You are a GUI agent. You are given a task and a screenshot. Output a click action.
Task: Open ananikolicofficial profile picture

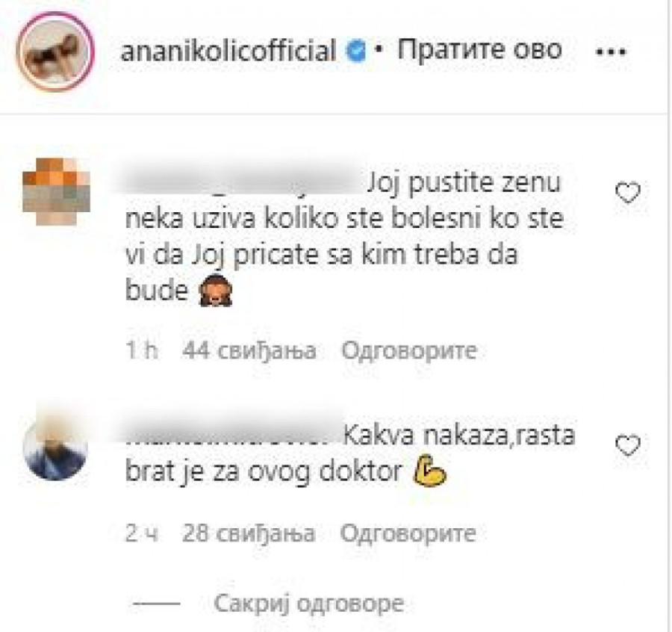coord(55,51)
